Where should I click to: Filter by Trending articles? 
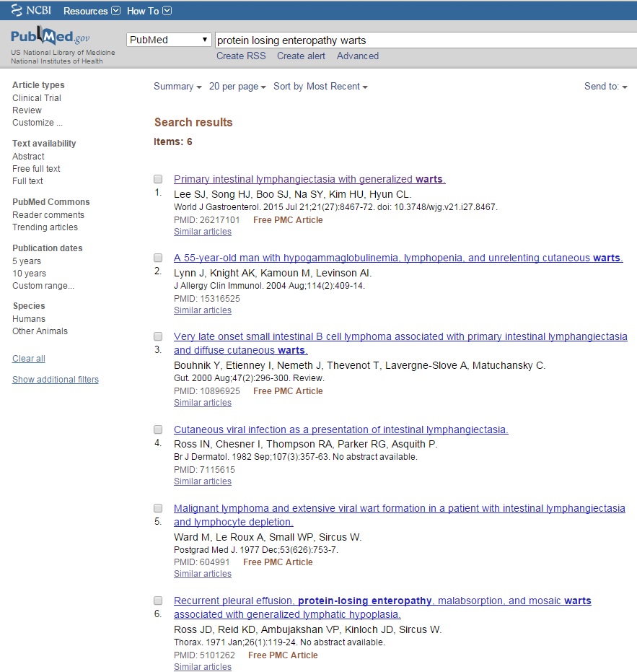pos(45,227)
